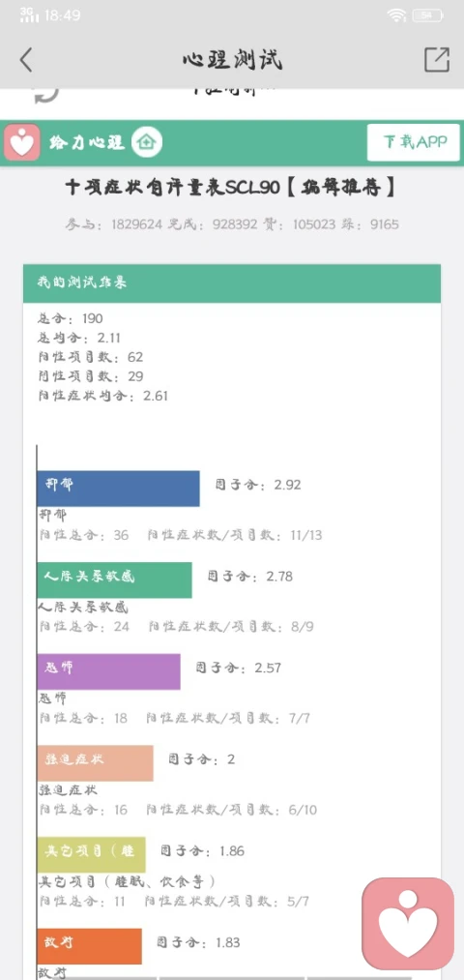Click the purple 恐怖 bar
The image size is (464, 980).
point(108,671)
